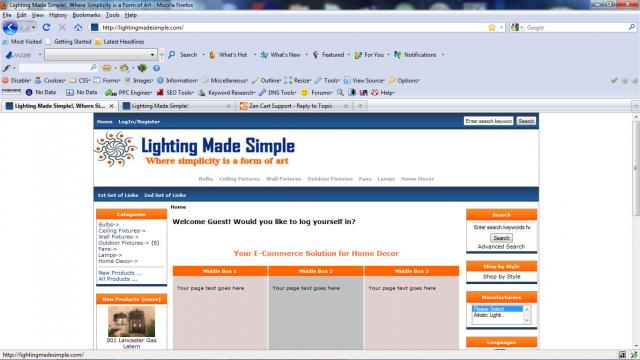Click the Search button in header

coord(526,121)
